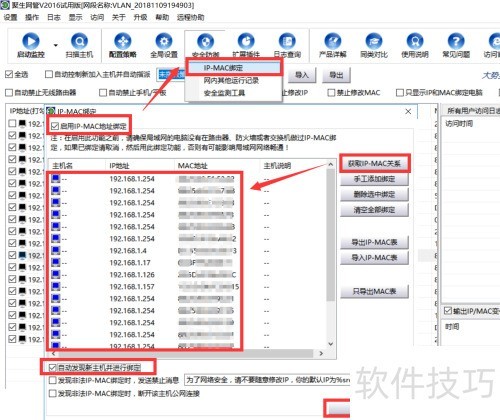Click the 获取IP-MAC关系 button
This screenshot has height=420, width=500.
(374, 163)
